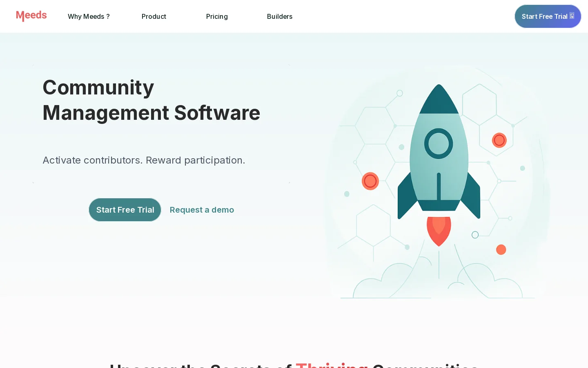The width and height of the screenshot is (588, 368).
Task: Open the Meeds logo home link
Action: pyautogui.click(x=31, y=16)
